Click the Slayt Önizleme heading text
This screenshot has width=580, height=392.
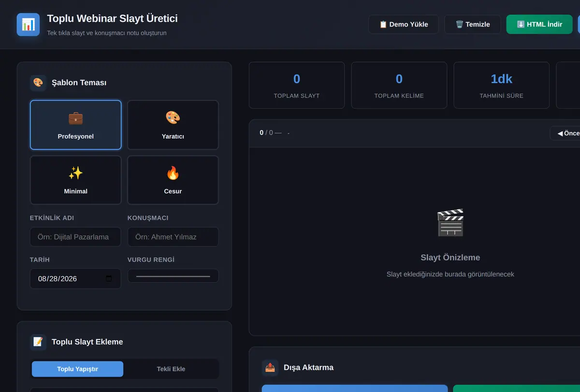point(450,258)
